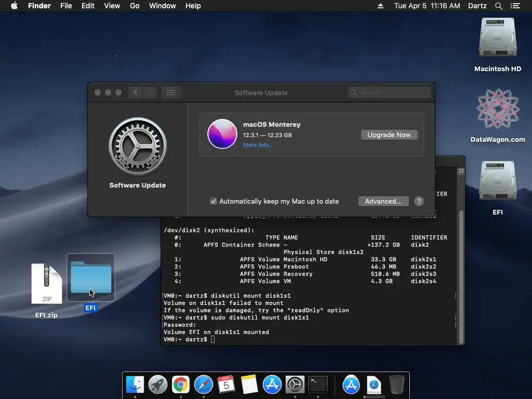Click 'Physical Store disk1s2' line in Terminal
The width and height of the screenshot is (532, 399).
pos(323,252)
